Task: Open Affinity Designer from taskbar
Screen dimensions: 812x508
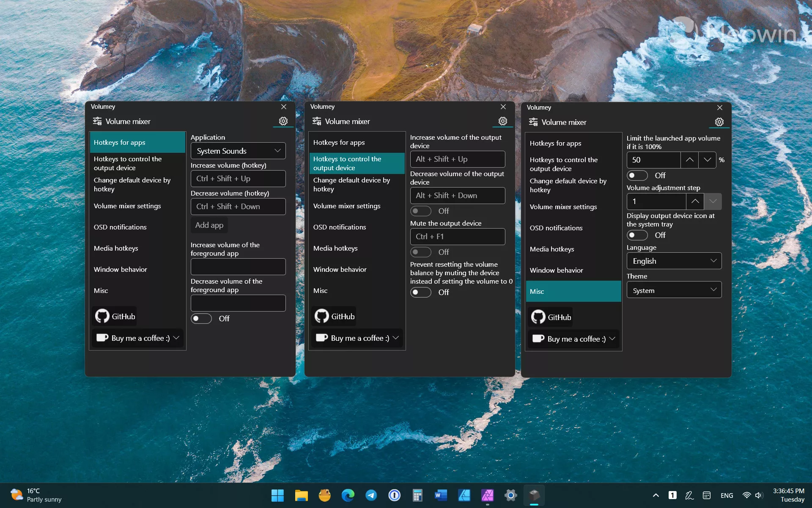Action: click(x=464, y=495)
